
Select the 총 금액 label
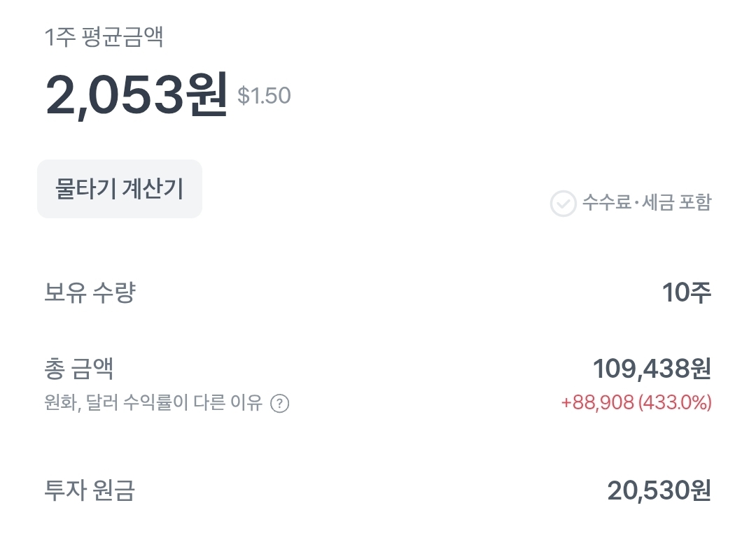[79, 369]
